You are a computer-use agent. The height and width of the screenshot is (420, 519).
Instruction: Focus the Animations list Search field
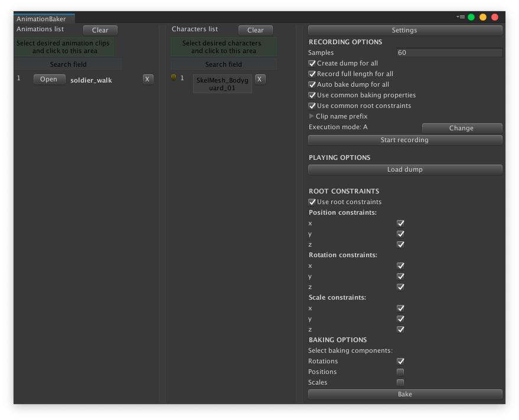pyautogui.click(x=68, y=64)
